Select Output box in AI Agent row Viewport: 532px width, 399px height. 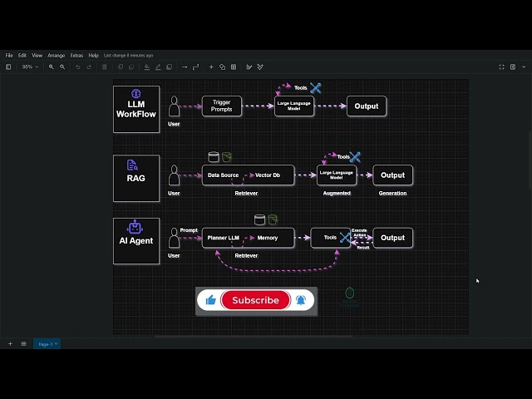(x=393, y=238)
